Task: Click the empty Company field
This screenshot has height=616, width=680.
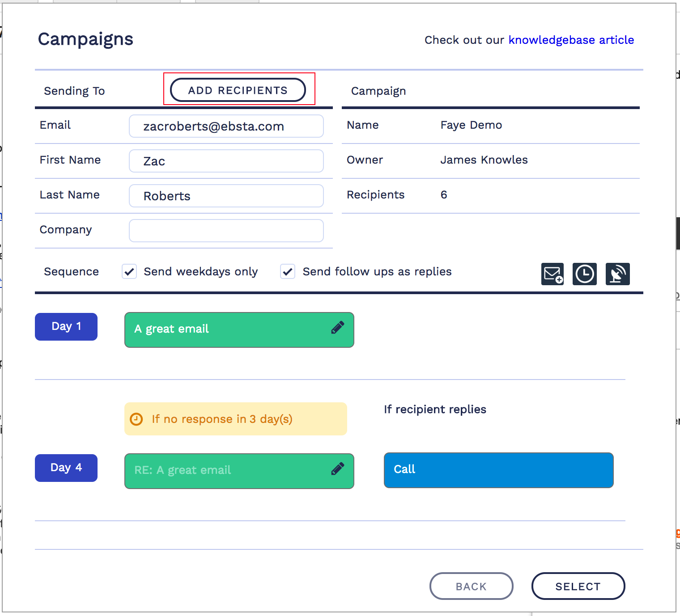Action: (226, 231)
